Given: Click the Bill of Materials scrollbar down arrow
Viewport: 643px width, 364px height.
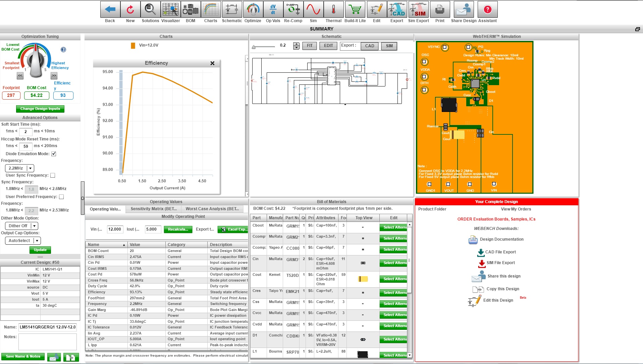Looking at the screenshot, I should pyautogui.click(x=410, y=355).
